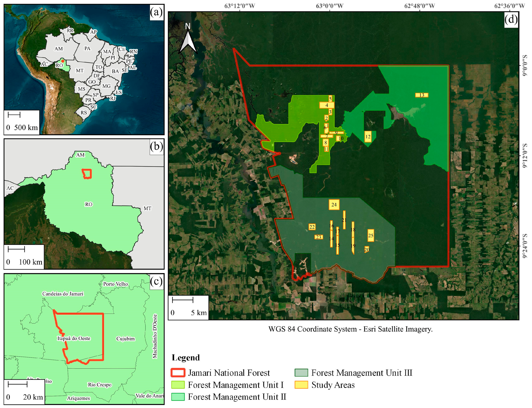The image size is (532, 408).
Task: Select study area 12 on map
Action: [368, 137]
